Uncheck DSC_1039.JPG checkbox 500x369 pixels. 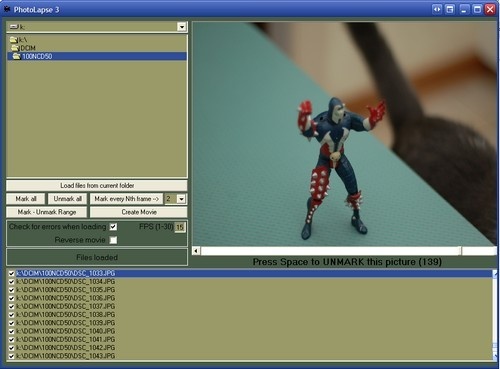[11, 323]
